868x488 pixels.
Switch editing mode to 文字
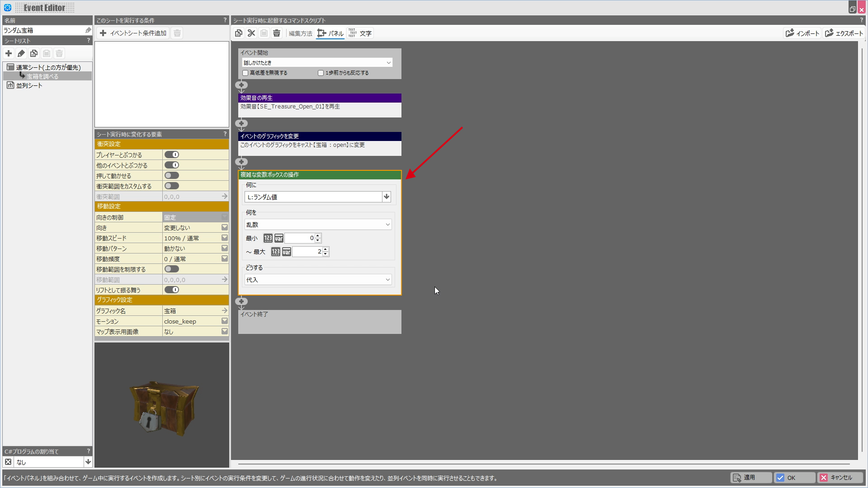click(x=360, y=33)
